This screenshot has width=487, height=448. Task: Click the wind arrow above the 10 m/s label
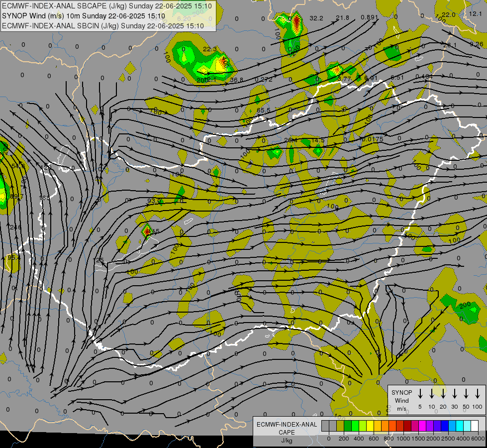[432, 393]
